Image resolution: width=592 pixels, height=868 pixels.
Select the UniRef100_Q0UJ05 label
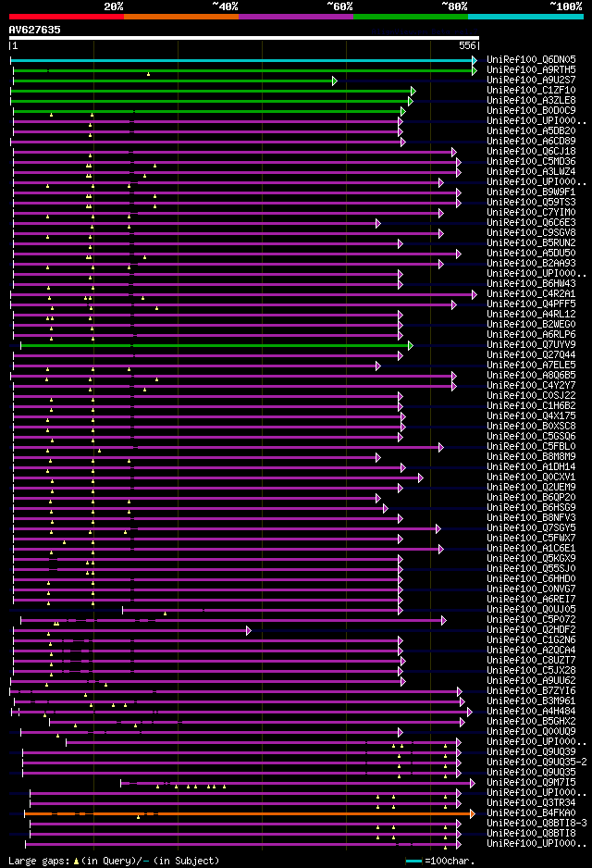[531, 610]
